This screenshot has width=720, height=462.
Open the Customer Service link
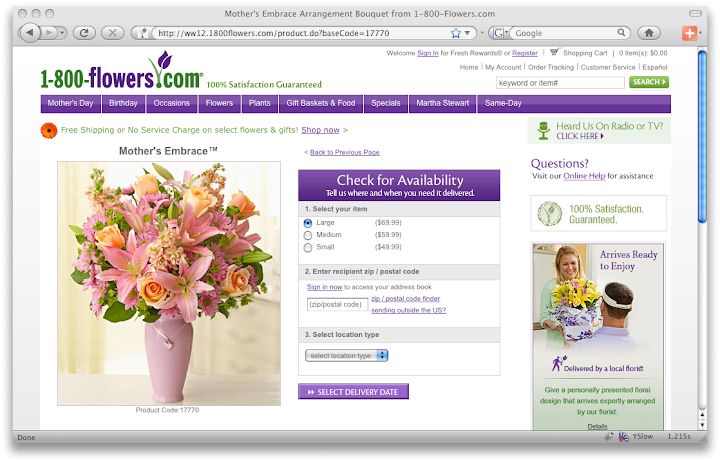pos(608,67)
